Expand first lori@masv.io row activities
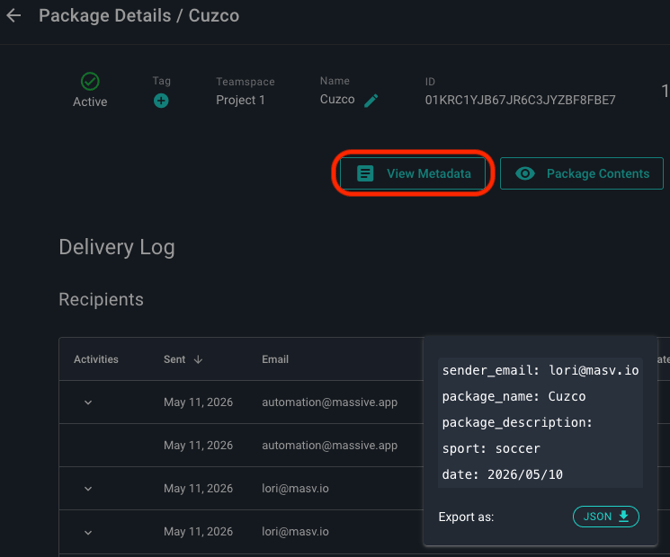Screen dimensions: 670x557 [x=88, y=489]
